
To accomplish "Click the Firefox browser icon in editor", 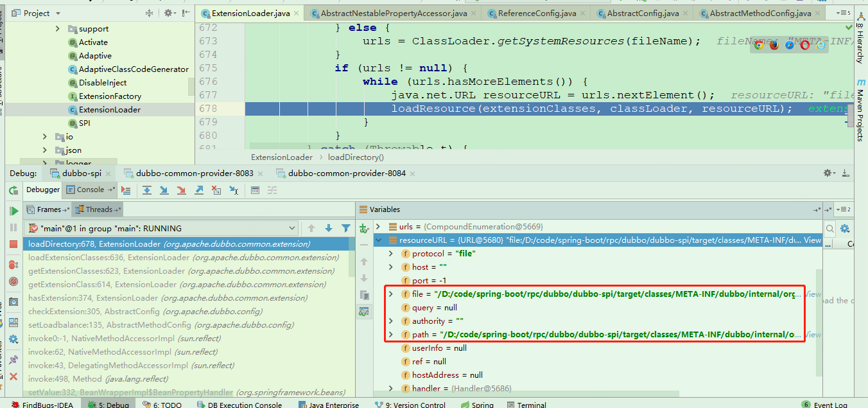I will 774,45.
